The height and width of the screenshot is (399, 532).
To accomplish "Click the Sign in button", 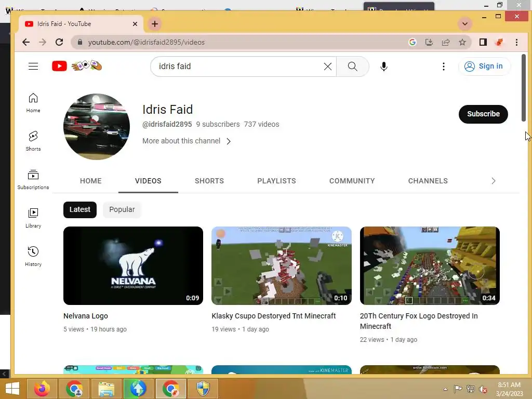I will (x=484, y=66).
